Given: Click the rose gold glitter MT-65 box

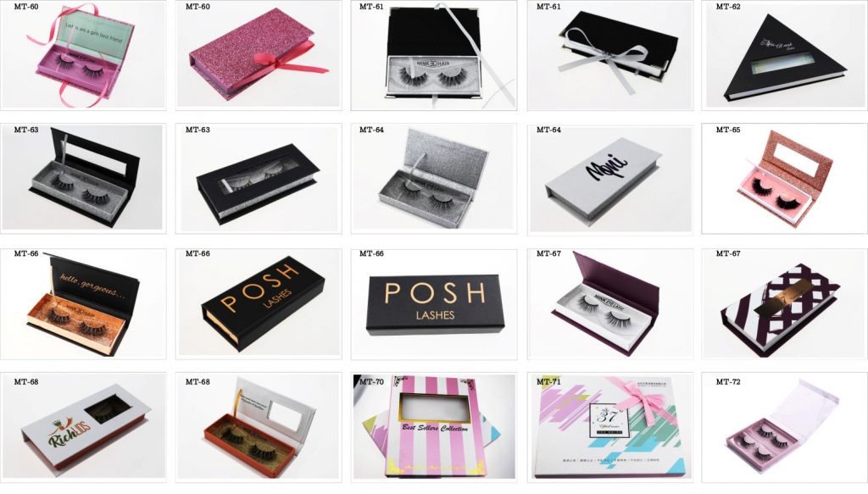Looking at the screenshot, I should 784,178.
